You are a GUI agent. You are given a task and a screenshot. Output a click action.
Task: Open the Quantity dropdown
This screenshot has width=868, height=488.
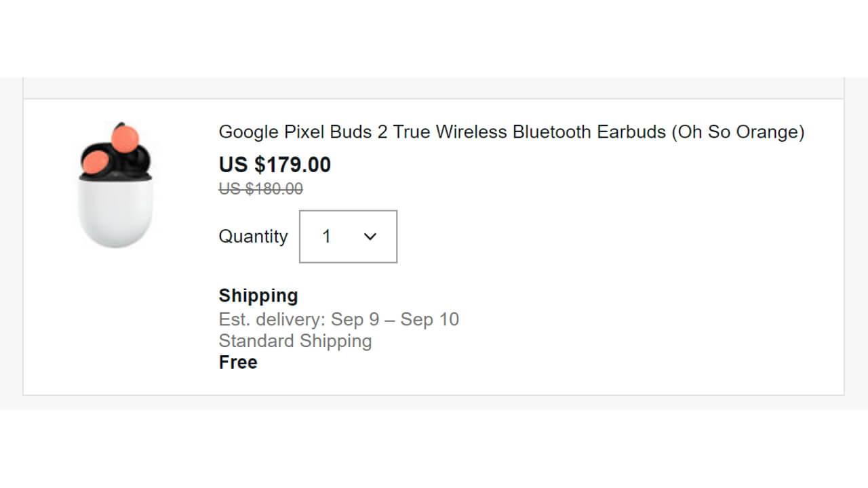[348, 237]
